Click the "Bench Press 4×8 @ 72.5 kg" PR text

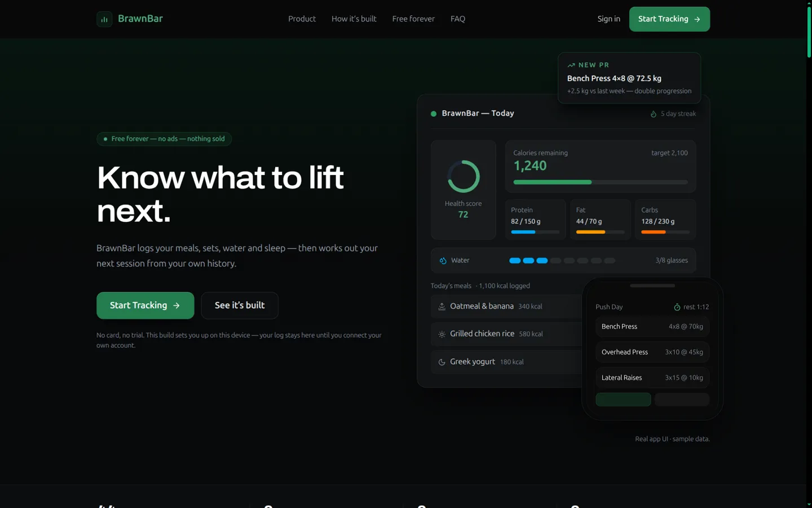point(614,78)
